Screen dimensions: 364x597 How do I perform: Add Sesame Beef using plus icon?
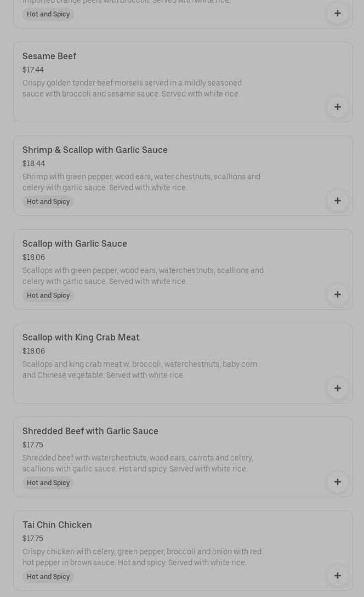tap(337, 107)
